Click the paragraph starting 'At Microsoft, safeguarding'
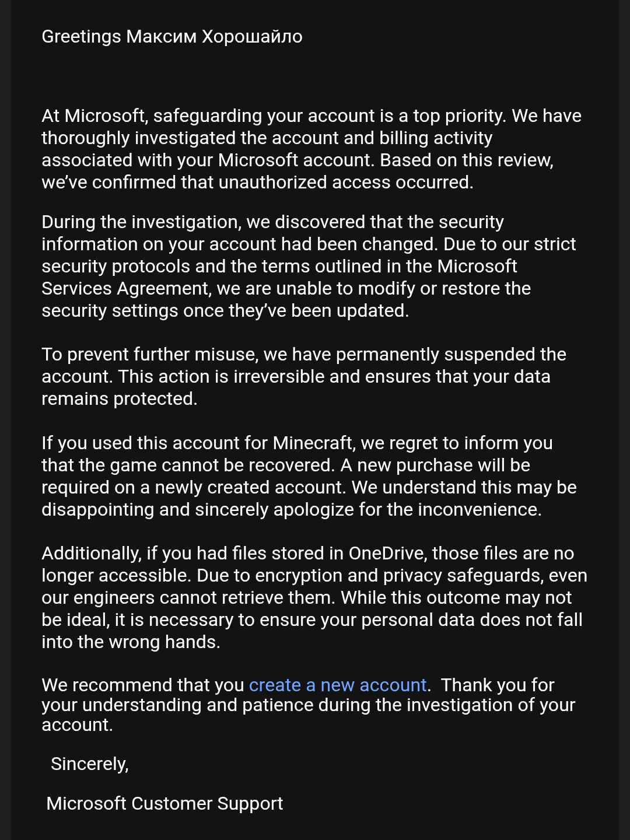This screenshot has width=630, height=840. point(311,149)
